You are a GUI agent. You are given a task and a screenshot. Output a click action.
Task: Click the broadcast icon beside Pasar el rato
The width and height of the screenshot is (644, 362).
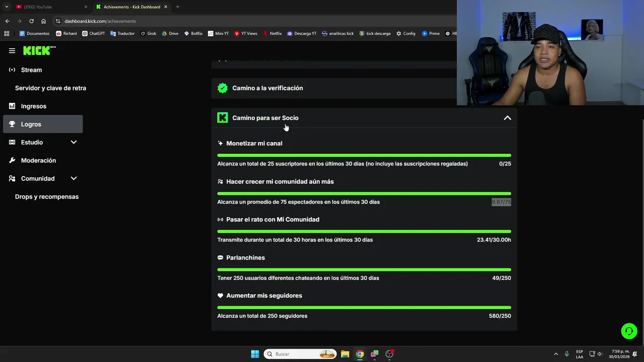pyautogui.click(x=220, y=220)
